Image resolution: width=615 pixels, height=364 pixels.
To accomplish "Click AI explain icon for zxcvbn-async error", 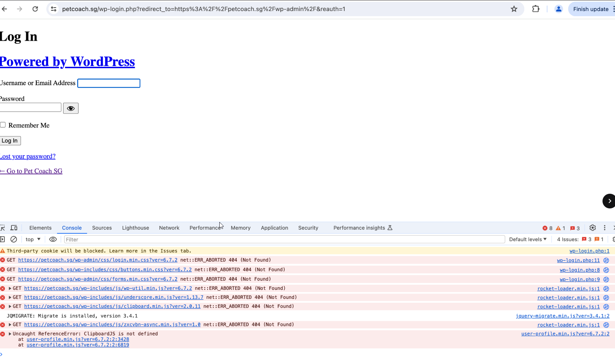I will 606,325.
